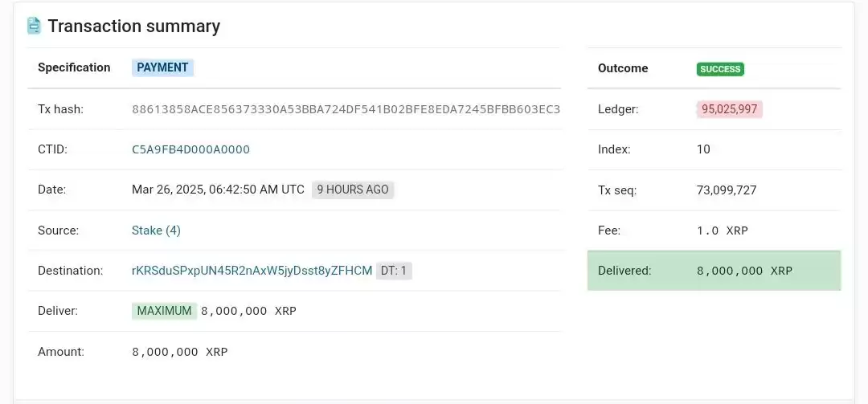Click the Index value 10
The height and width of the screenshot is (404, 868).
point(703,149)
